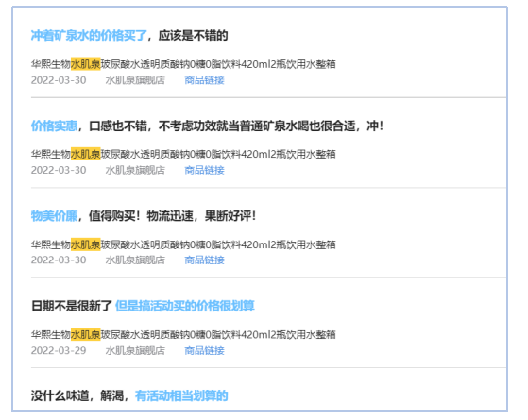
Task: Click store 水肌泉旗舰店 beside date 2022-03-29
Action: click(x=135, y=350)
